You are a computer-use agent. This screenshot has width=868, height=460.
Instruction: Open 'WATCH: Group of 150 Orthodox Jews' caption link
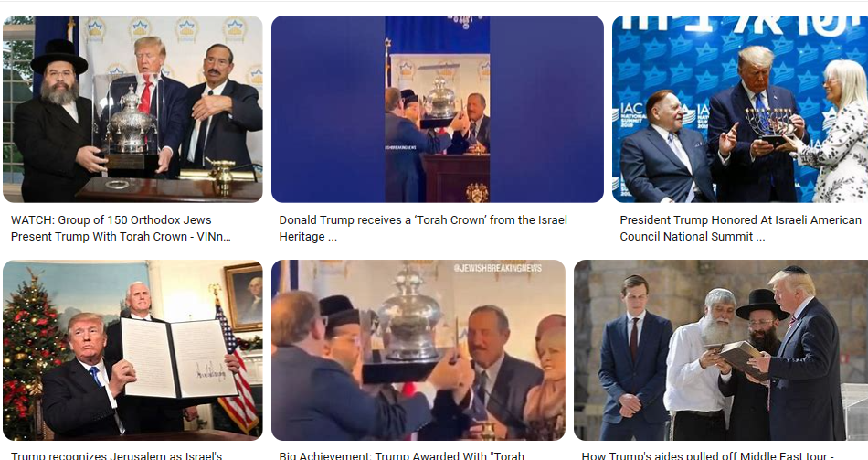click(x=121, y=229)
